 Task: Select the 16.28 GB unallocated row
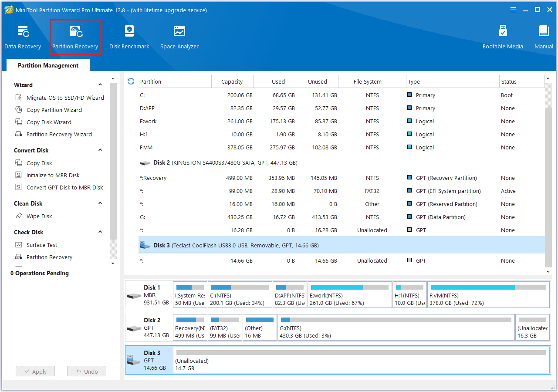[342, 230]
